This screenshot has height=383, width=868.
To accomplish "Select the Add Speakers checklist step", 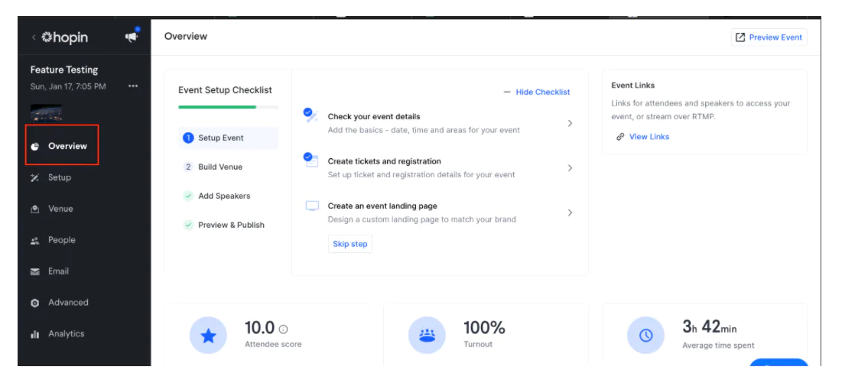I will point(217,196).
